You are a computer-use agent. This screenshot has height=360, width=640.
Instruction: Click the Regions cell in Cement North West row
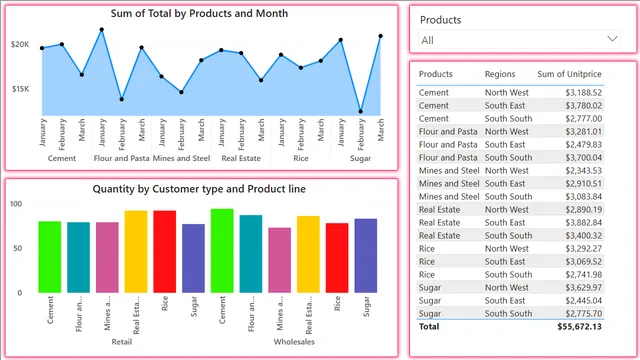507,93
